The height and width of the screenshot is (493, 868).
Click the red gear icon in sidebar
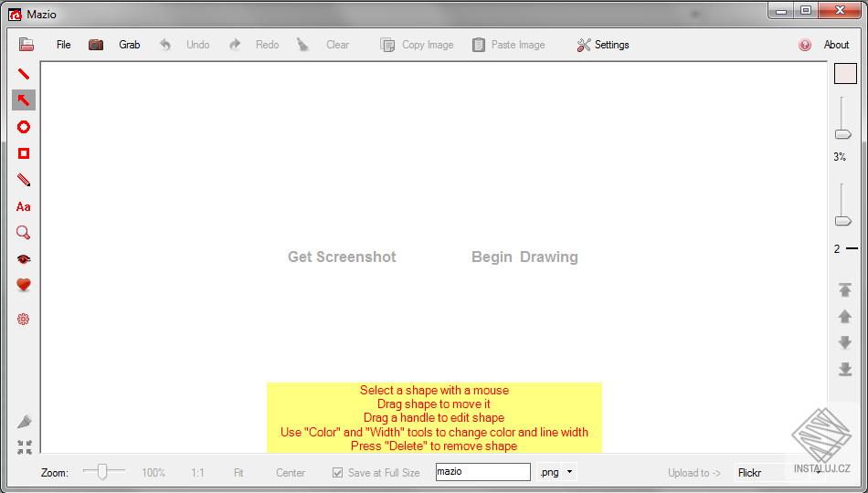pyautogui.click(x=23, y=319)
